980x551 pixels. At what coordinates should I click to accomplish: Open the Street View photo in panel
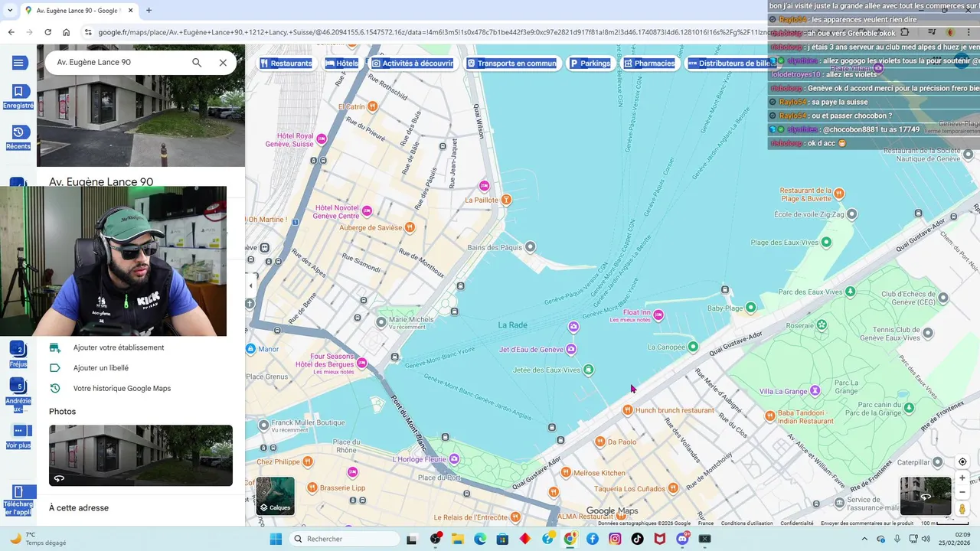point(141,455)
